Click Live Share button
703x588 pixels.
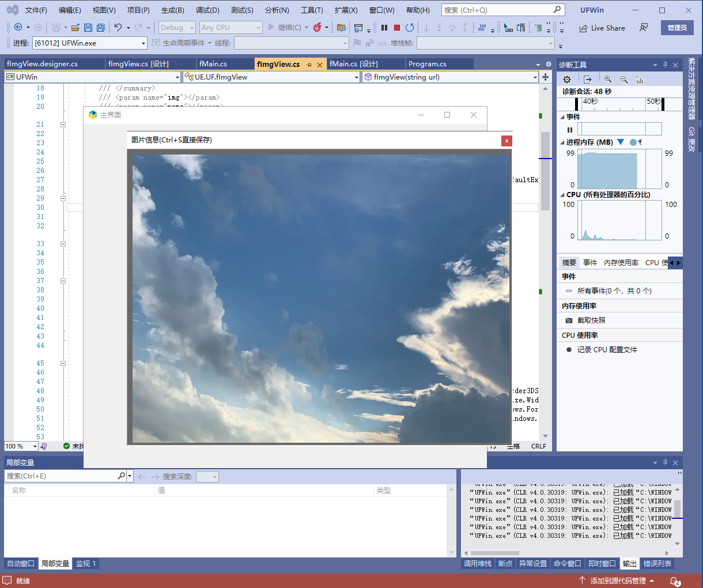602,28
